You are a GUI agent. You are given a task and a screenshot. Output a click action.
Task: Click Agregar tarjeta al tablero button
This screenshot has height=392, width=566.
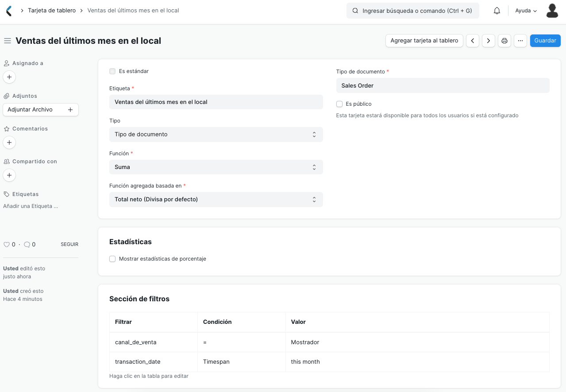(424, 41)
